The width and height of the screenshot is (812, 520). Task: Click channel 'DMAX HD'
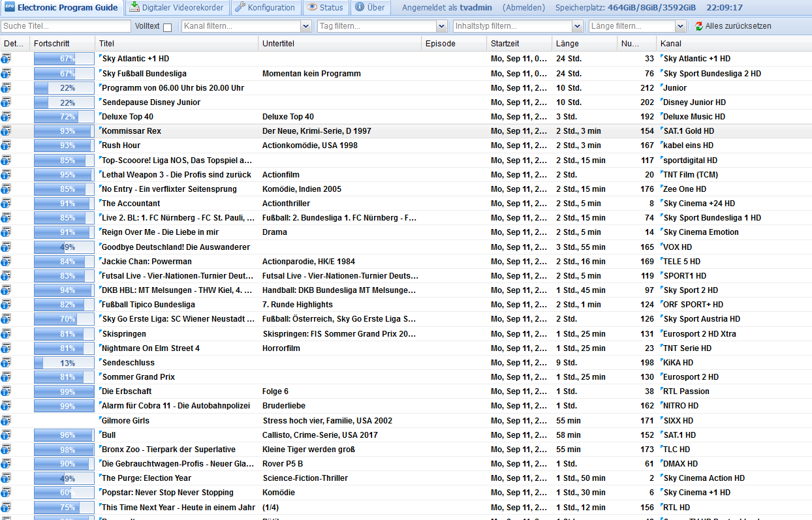coord(681,464)
